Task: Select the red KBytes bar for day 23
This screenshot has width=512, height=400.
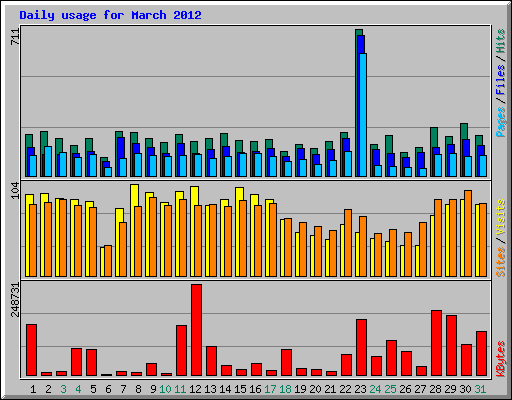Action: coord(361,348)
